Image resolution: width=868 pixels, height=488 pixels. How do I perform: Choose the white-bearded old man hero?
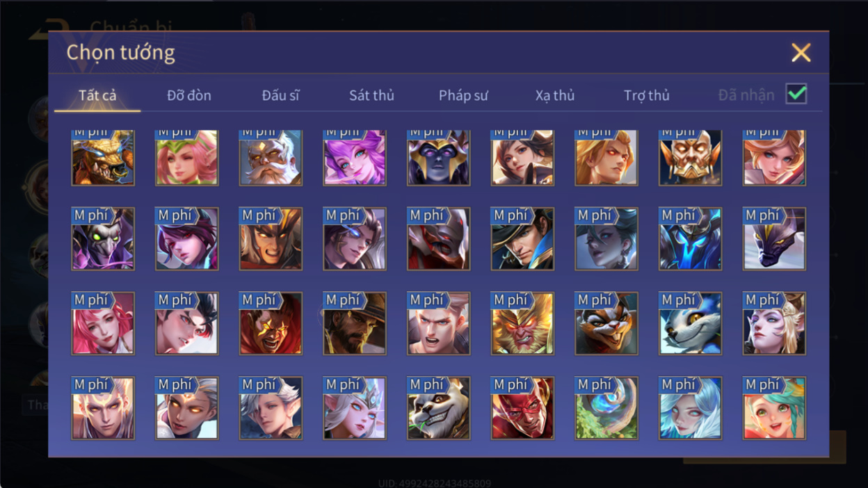coord(271,158)
